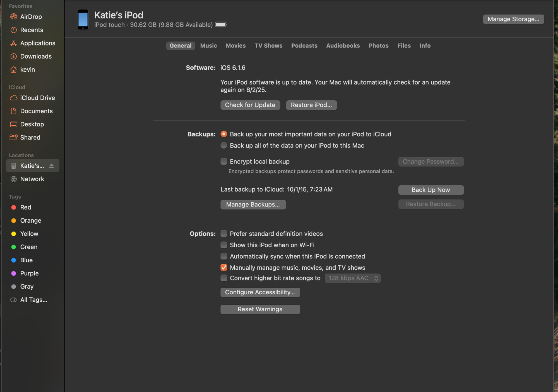This screenshot has width=558, height=392.
Task: Go to the TV Shows tab
Action: coord(268,45)
